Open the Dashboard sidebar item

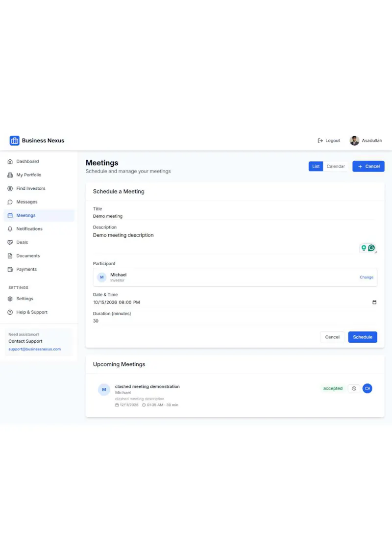click(x=39, y=161)
